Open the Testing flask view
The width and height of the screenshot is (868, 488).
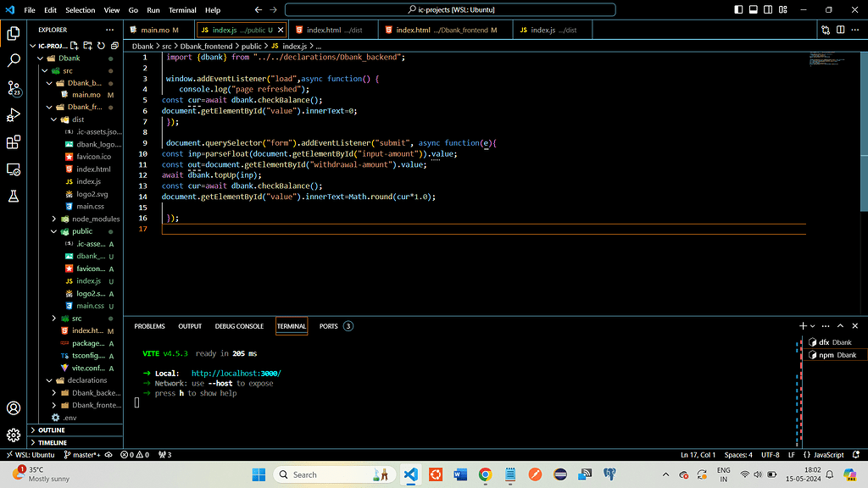(x=14, y=196)
